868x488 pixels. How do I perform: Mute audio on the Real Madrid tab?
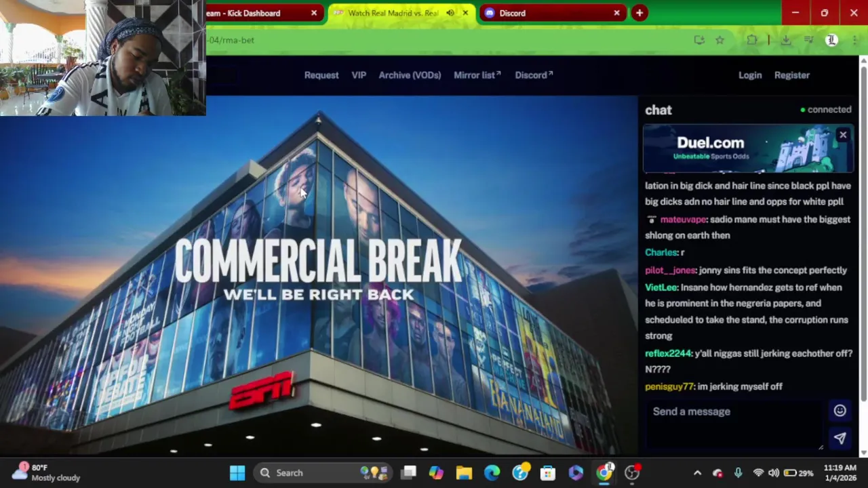tap(450, 13)
